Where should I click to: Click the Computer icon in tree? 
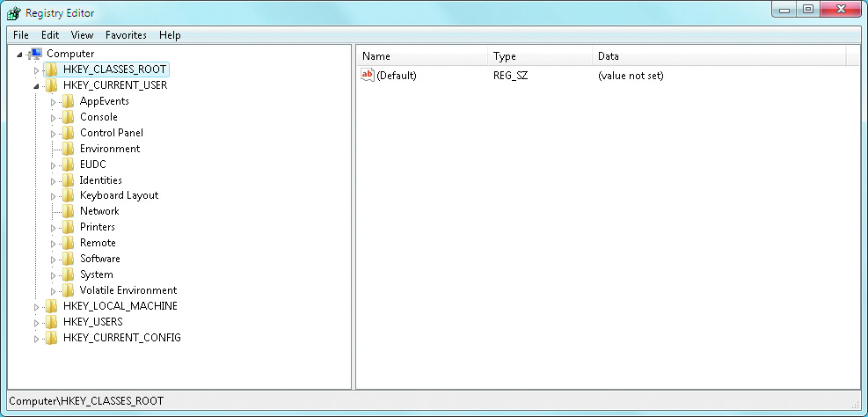point(36,54)
